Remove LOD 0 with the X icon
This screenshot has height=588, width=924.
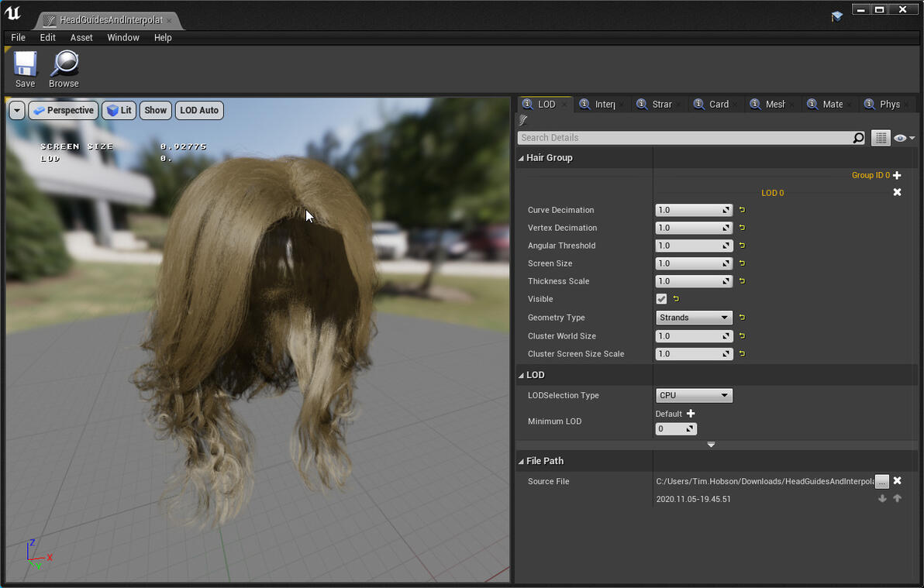[x=897, y=192]
